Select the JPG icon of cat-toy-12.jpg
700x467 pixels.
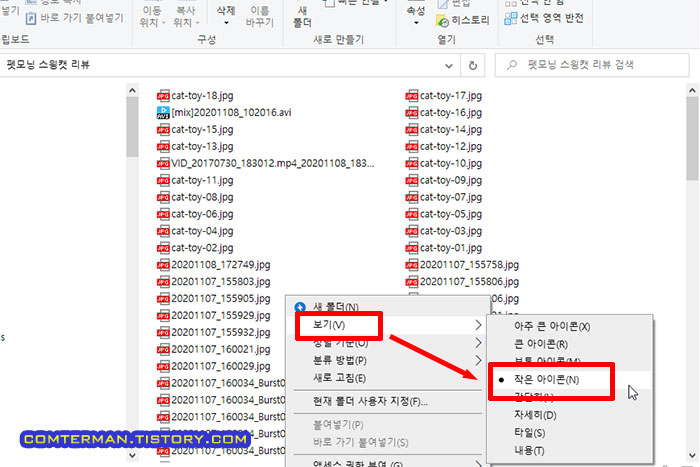point(412,146)
